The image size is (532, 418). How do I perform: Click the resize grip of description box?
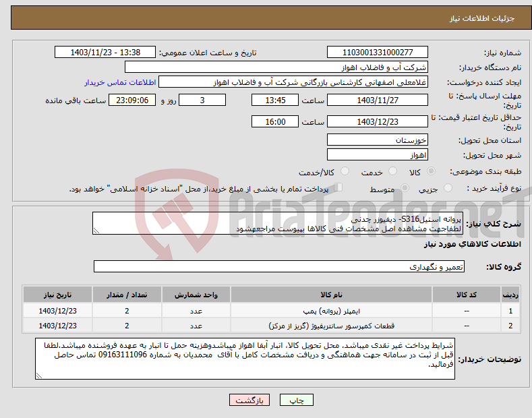96,231
